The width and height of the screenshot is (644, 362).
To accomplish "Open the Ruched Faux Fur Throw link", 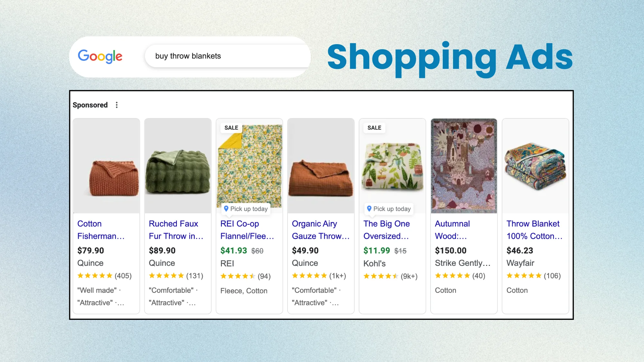I will coord(176,230).
